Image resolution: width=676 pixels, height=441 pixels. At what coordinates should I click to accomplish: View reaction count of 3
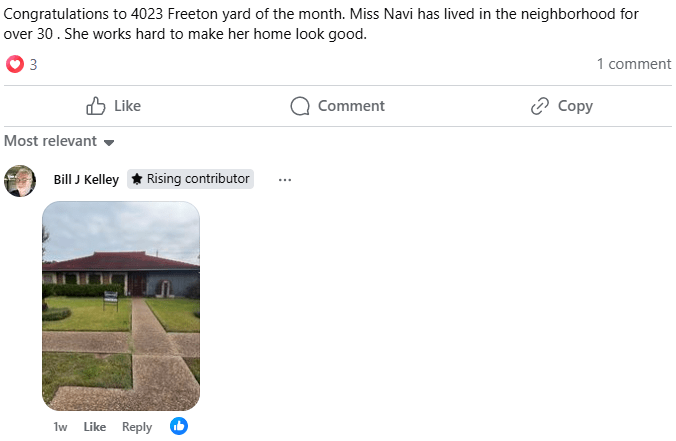click(33, 64)
